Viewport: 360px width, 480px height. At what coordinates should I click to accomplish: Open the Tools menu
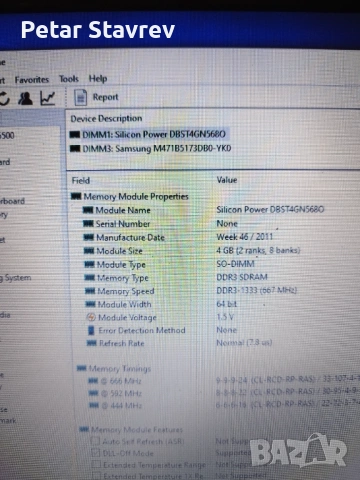point(69,79)
